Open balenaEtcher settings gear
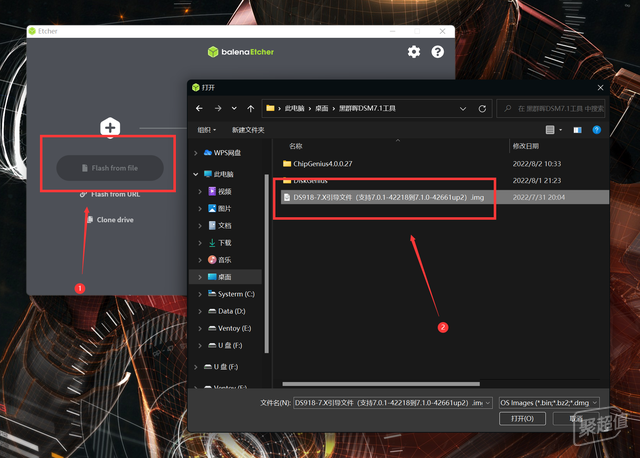 click(414, 52)
